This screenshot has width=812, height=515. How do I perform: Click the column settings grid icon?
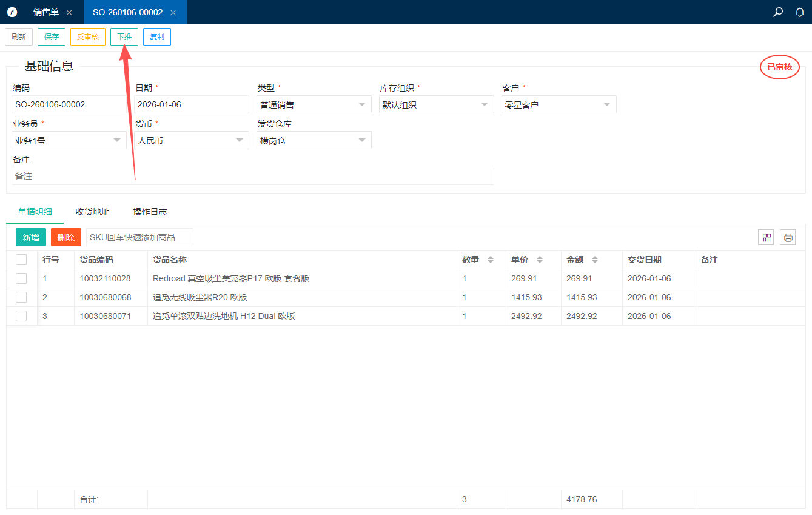click(767, 238)
